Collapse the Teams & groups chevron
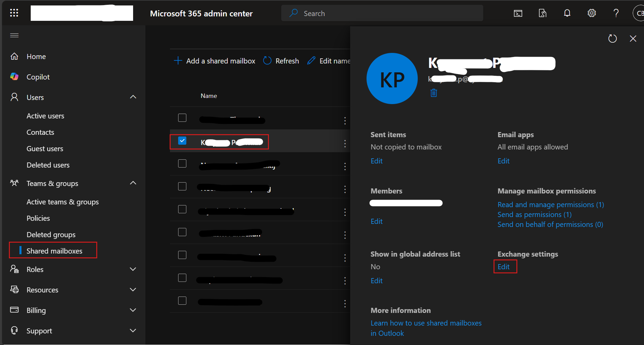This screenshot has height=345, width=644. coord(133,183)
